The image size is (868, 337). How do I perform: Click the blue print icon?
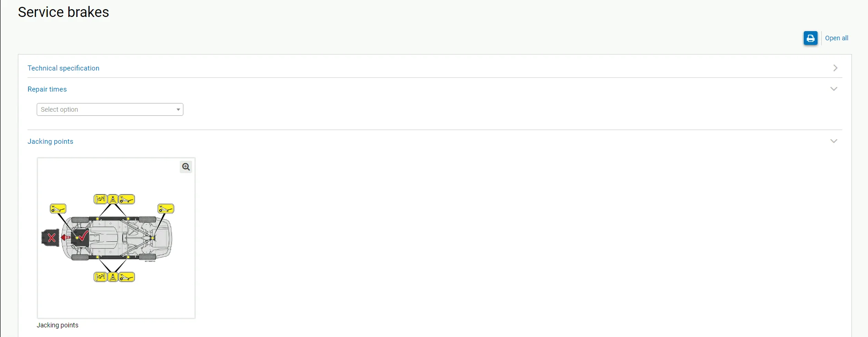coord(810,38)
